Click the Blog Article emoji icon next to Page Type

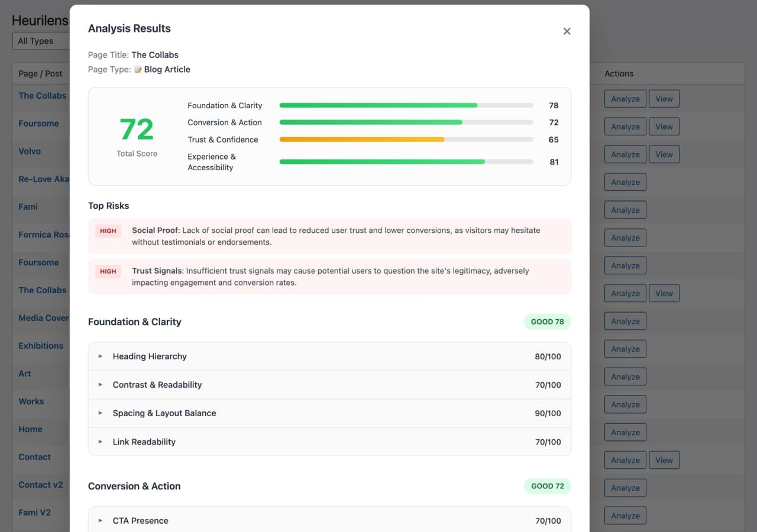[x=138, y=69]
